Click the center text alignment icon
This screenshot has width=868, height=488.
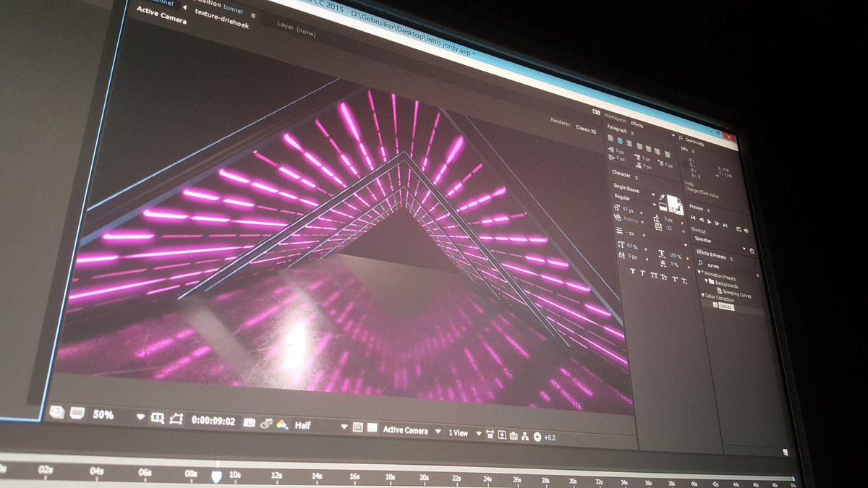(619, 141)
